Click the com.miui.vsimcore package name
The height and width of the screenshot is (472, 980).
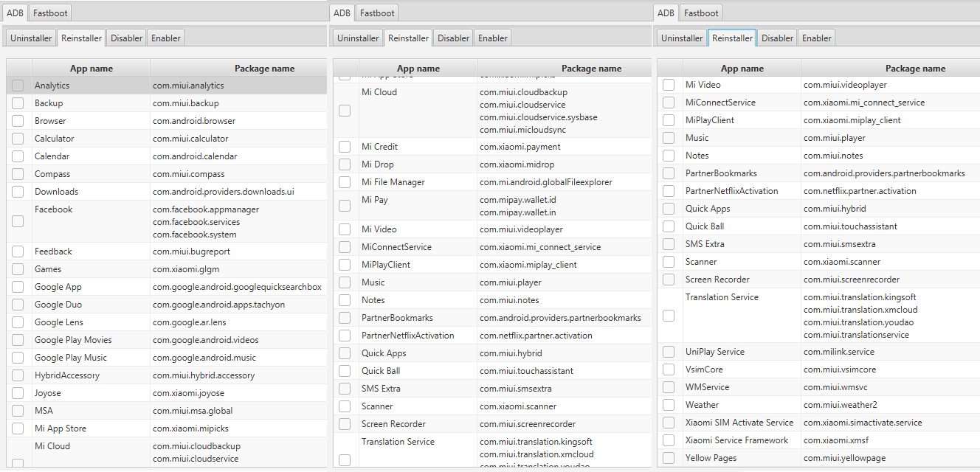click(x=840, y=369)
